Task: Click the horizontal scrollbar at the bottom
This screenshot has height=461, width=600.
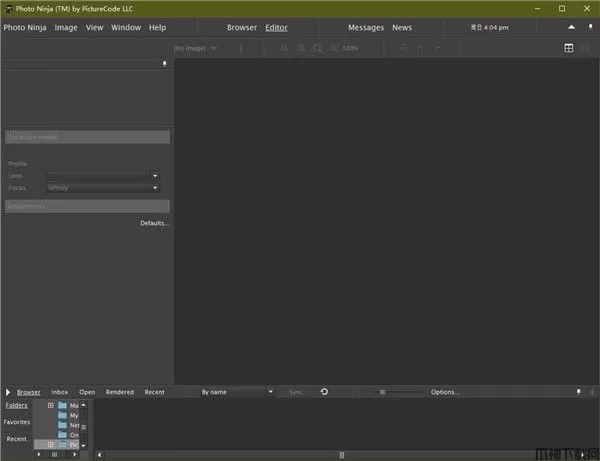Action: [340, 455]
